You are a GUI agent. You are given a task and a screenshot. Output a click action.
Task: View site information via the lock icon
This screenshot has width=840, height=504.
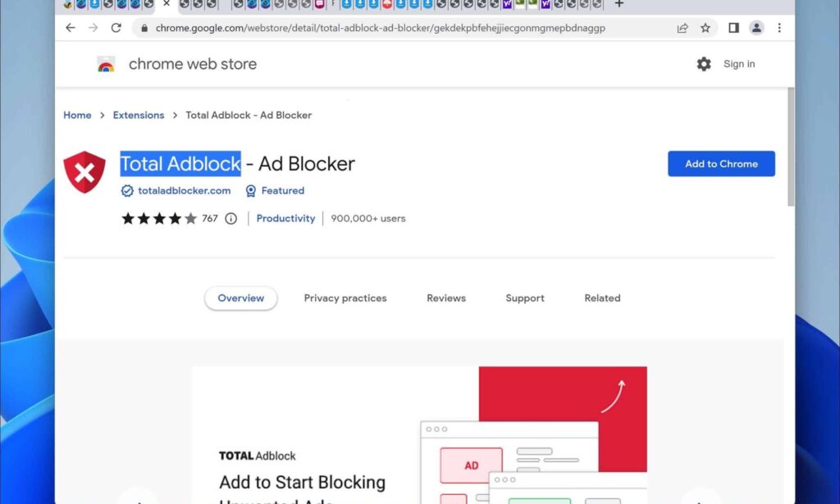[x=144, y=28]
